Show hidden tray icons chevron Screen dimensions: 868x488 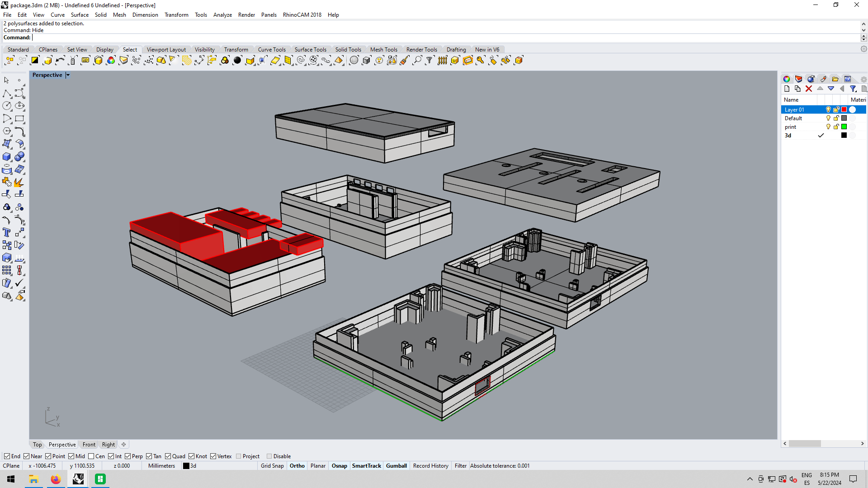[750, 479]
